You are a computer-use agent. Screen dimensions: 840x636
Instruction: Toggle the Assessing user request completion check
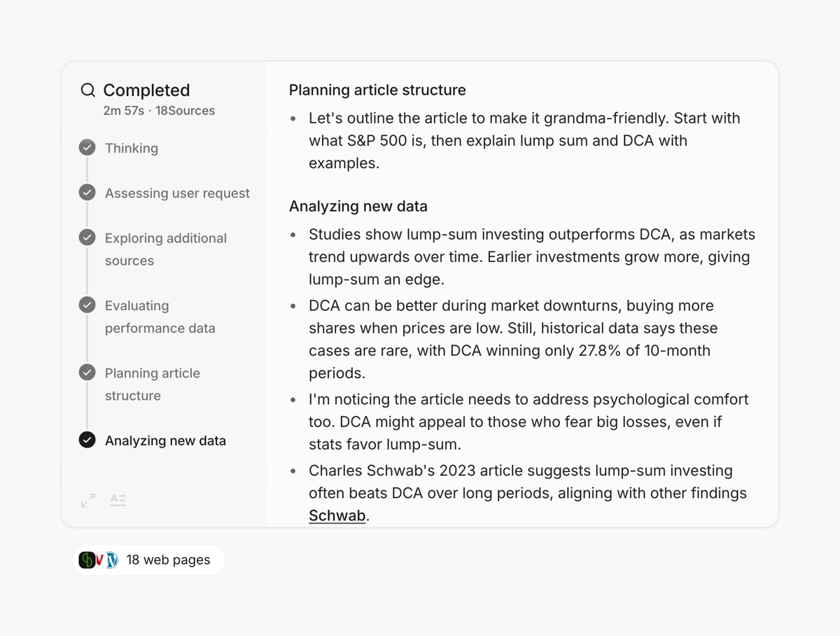click(x=87, y=192)
